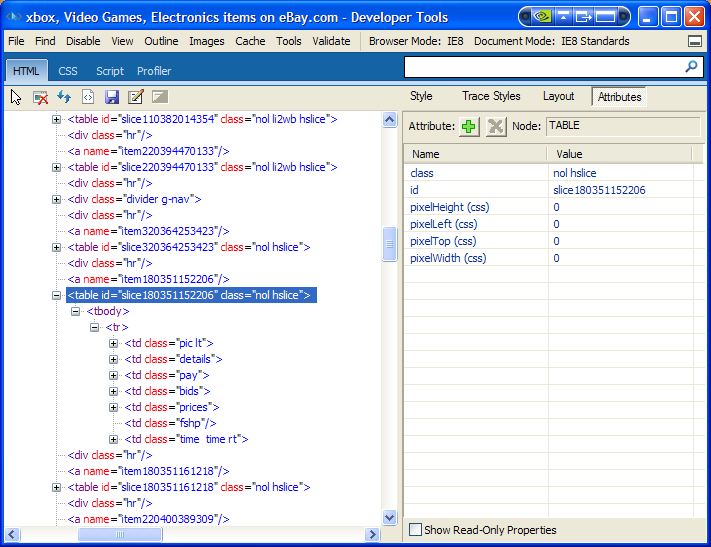Open the Tools menu
This screenshot has height=547, width=711.
(x=289, y=41)
